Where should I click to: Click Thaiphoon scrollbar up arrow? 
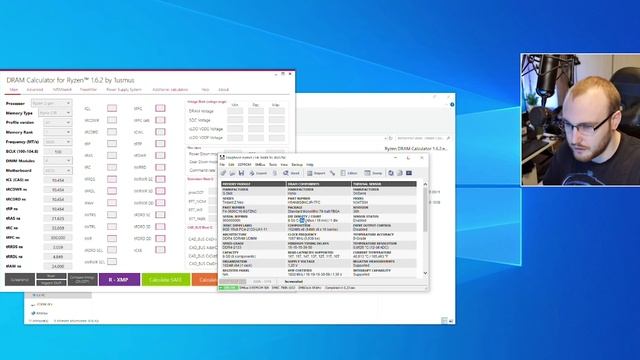tap(425, 184)
